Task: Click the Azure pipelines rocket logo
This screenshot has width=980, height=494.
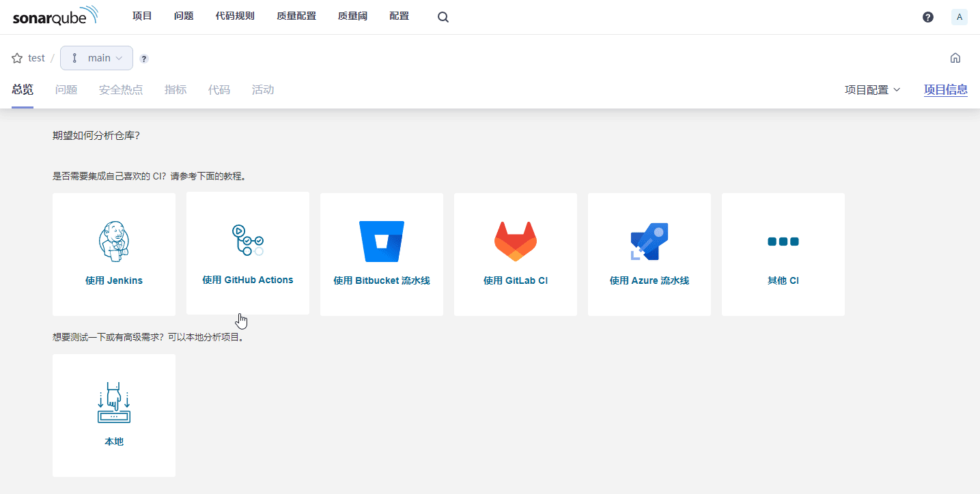Action: tap(649, 242)
